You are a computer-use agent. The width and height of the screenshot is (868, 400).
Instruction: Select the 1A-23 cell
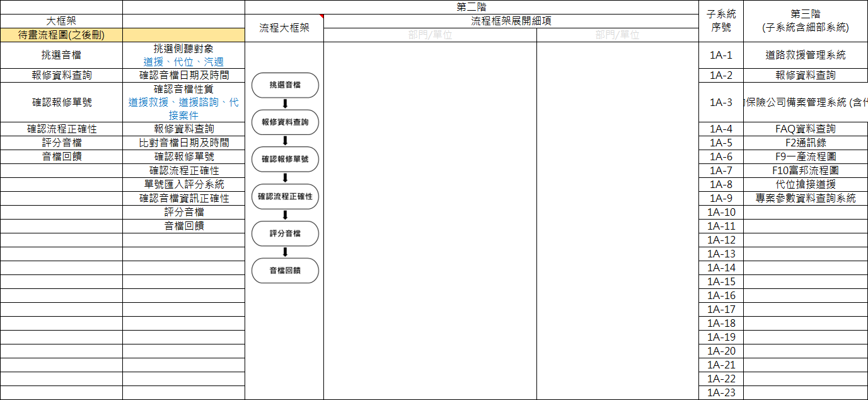pyautogui.click(x=721, y=392)
